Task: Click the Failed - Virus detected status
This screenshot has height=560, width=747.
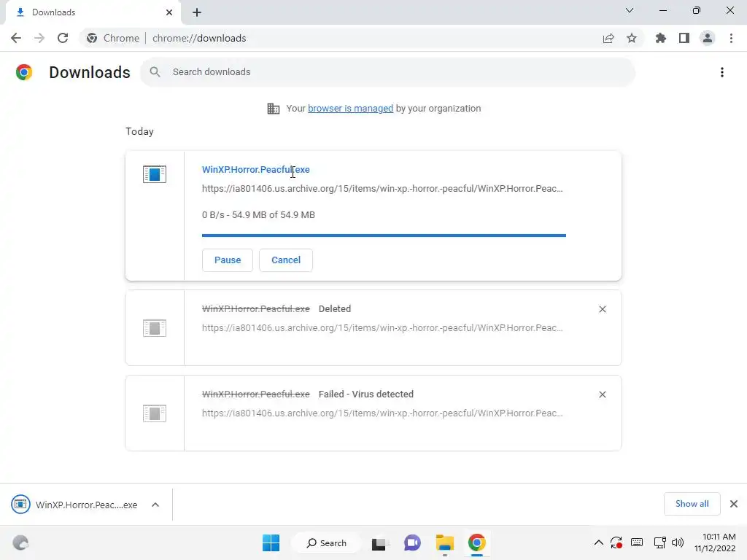Action: (366, 394)
